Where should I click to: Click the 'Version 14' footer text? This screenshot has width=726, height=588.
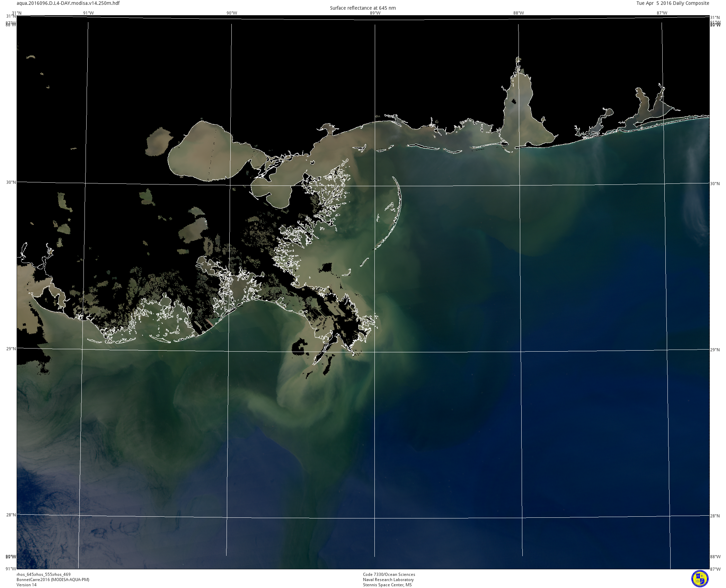tap(26, 585)
